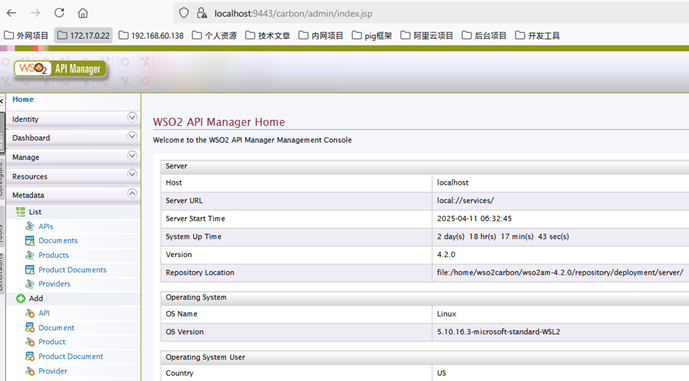
Task: Click the browser back arrow
Action: 12,13
